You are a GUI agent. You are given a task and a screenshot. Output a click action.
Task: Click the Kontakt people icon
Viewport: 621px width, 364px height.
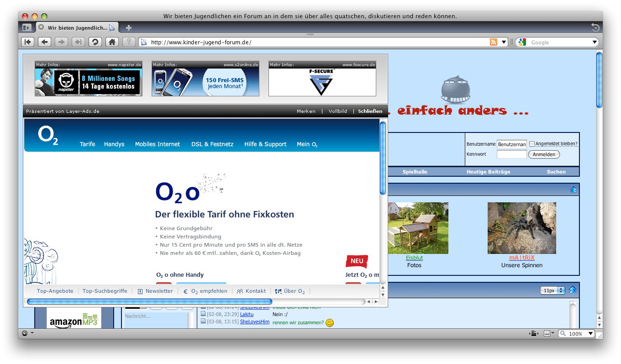pyautogui.click(x=240, y=291)
